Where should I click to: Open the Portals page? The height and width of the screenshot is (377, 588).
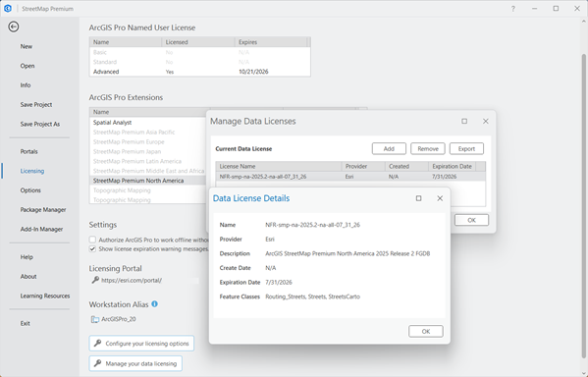coord(28,151)
